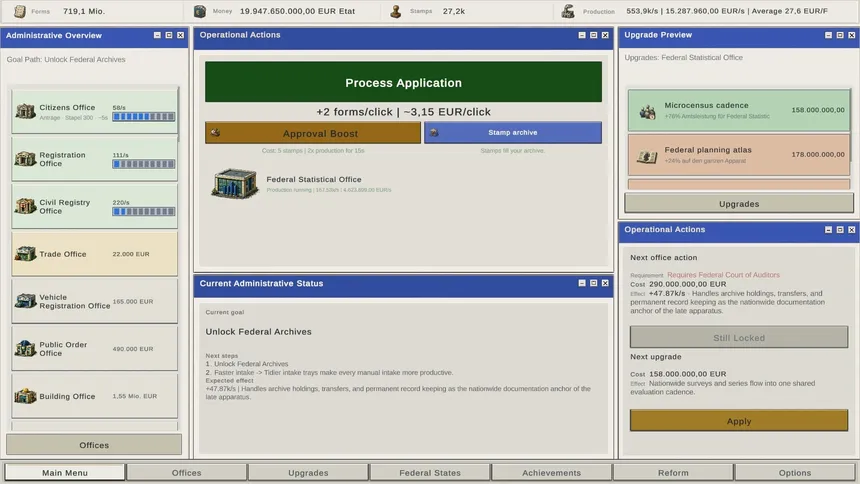Select the Civil Registry Office icon
The height and width of the screenshot is (484, 860).
click(25, 206)
